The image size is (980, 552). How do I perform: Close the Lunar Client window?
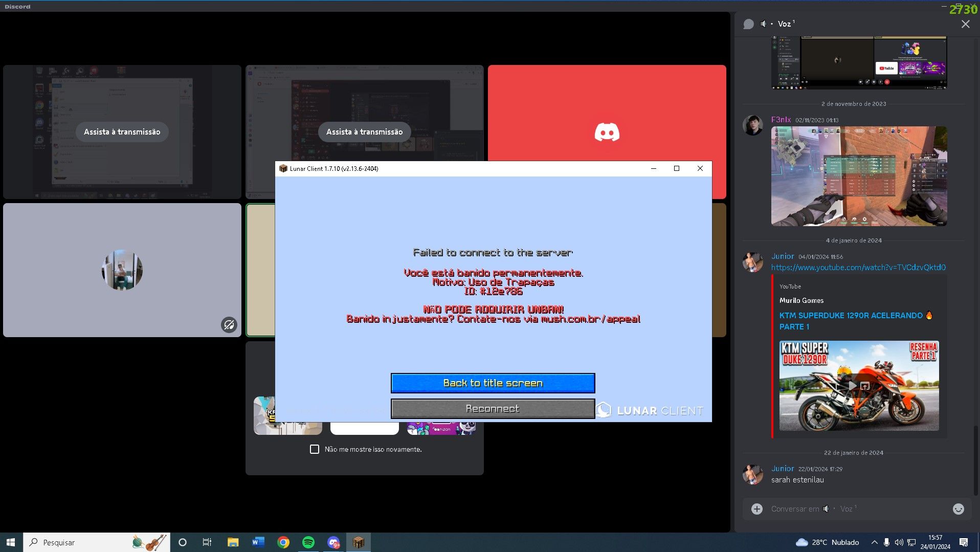[700, 168]
